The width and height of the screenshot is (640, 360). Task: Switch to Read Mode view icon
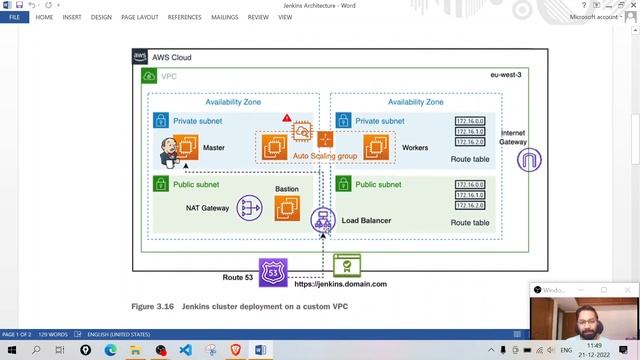point(517,334)
